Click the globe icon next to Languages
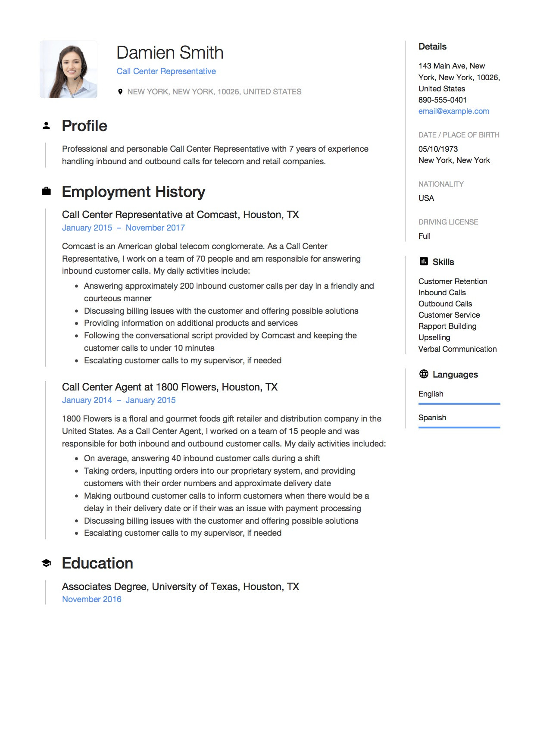Screen dimensions: 534x756 [424, 374]
